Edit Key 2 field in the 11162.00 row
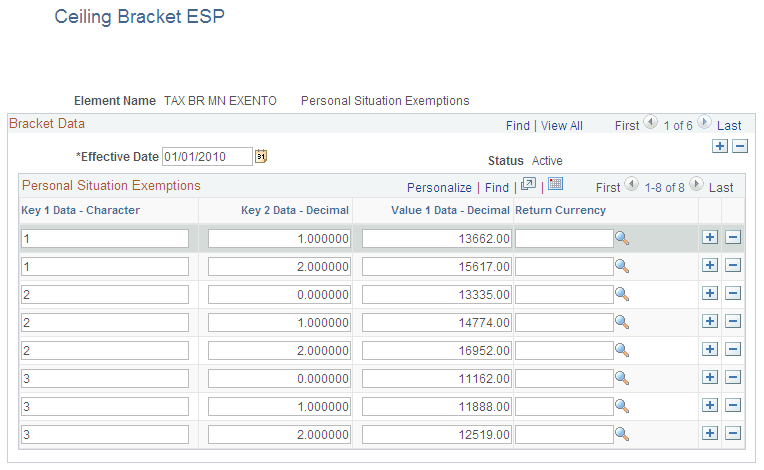Screen dimensions: 764x470 point(279,378)
